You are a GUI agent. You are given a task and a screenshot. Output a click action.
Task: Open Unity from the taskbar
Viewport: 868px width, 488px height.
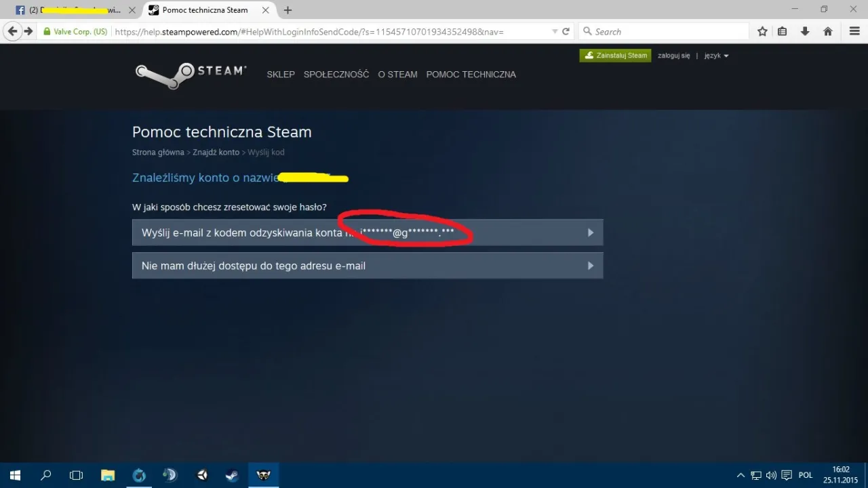(202, 475)
